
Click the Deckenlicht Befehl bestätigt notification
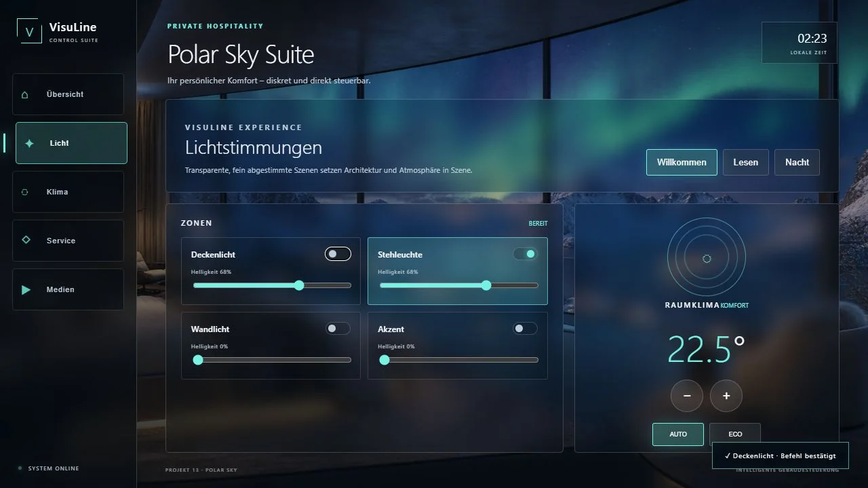[x=780, y=456]
